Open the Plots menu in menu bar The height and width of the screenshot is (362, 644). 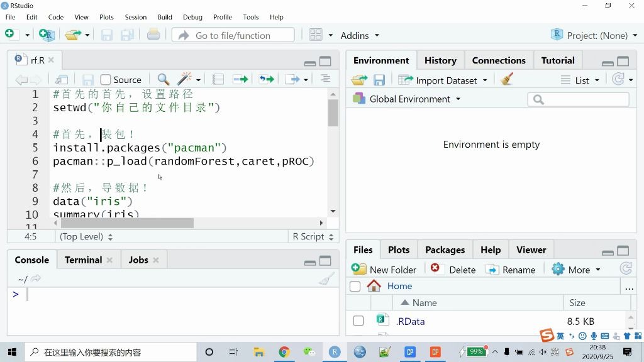tap(106, 17)
